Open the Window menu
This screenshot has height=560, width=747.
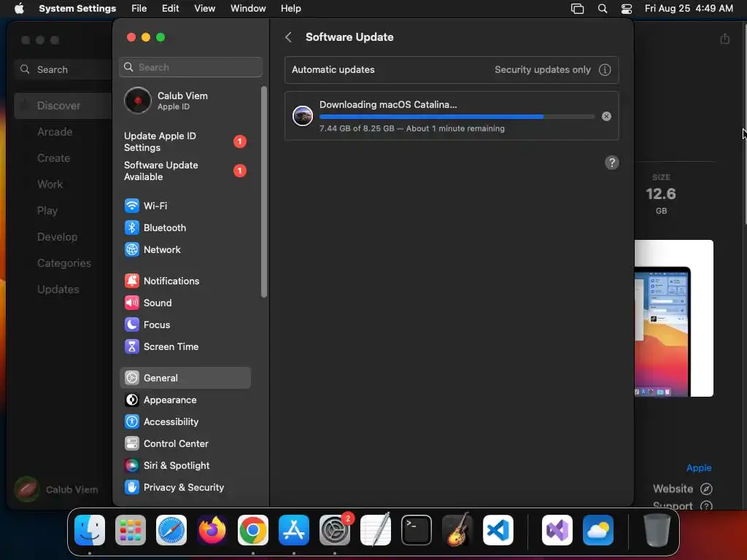pyautogui.click(x=248, y=9)
